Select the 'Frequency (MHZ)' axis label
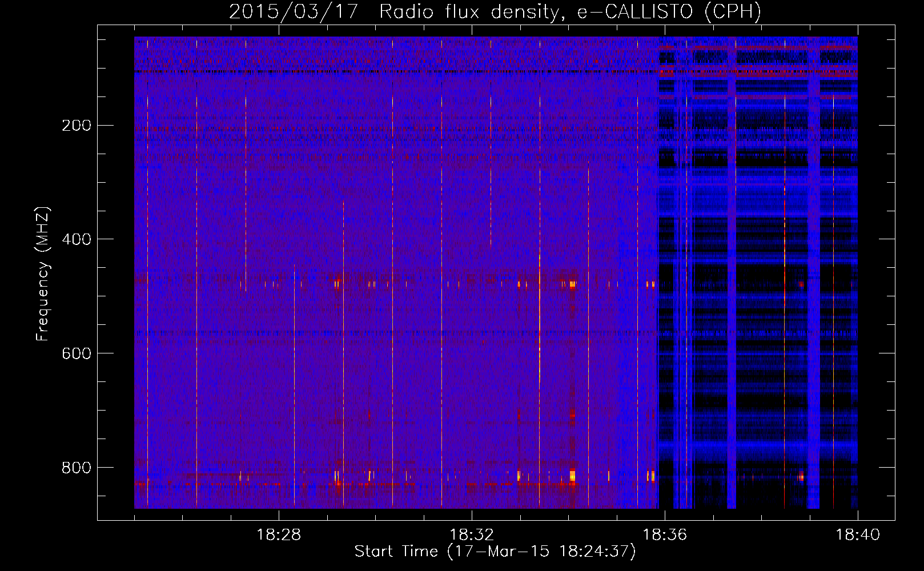Screen dimensions: 924x571 pos(43,274)
